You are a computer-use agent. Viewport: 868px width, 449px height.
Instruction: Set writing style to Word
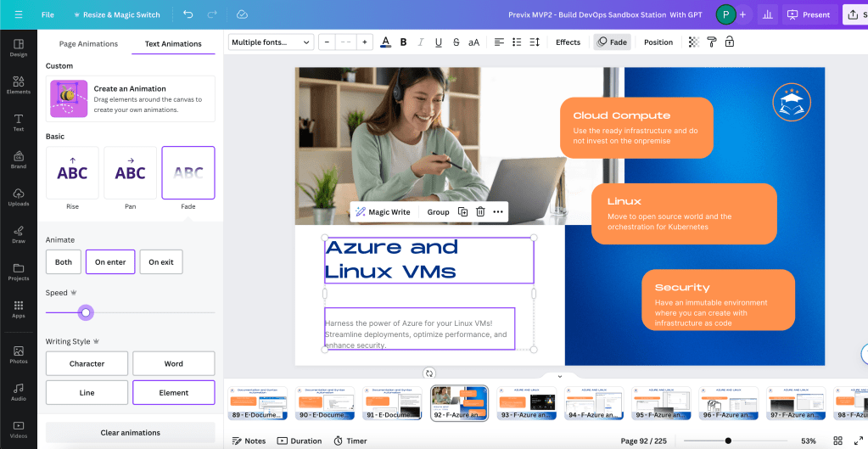[x=174, y=364]
